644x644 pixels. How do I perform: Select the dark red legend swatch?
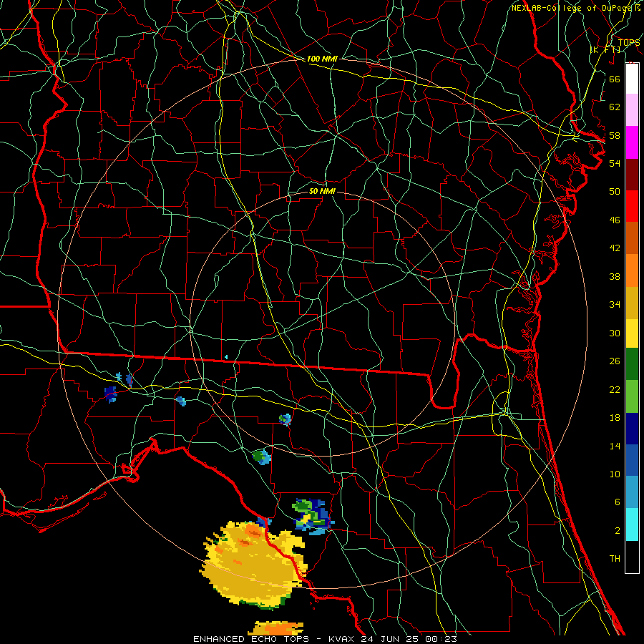(x=632, y=174)
